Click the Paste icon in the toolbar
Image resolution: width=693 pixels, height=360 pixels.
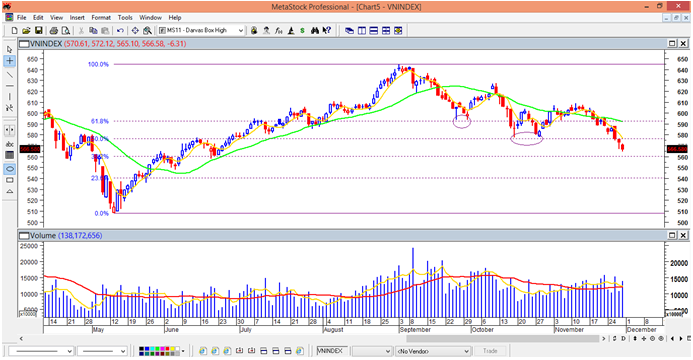105,30
